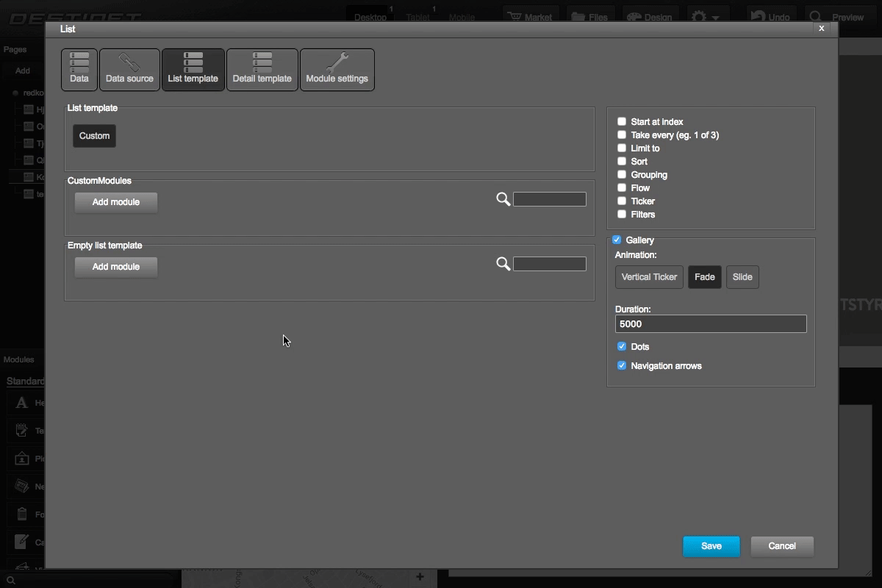
Task: Open Preview via the magnifier icon
Action: click(x=816, y=16)
